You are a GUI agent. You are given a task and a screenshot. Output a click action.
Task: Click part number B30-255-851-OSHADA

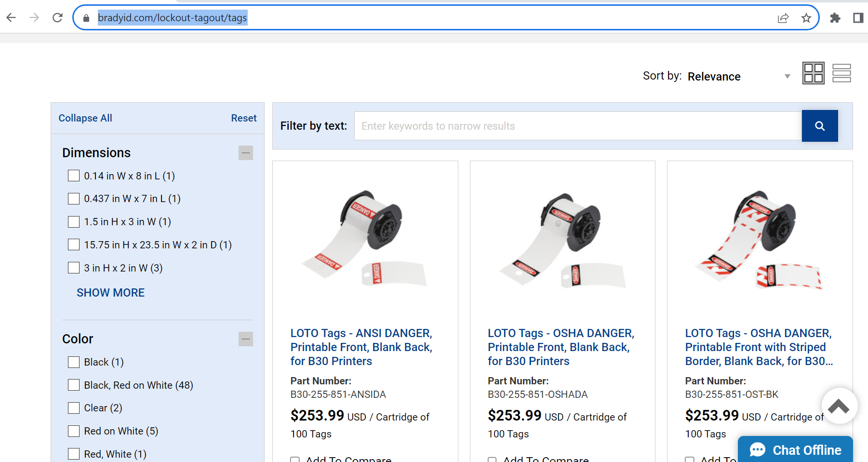(538, 394)
